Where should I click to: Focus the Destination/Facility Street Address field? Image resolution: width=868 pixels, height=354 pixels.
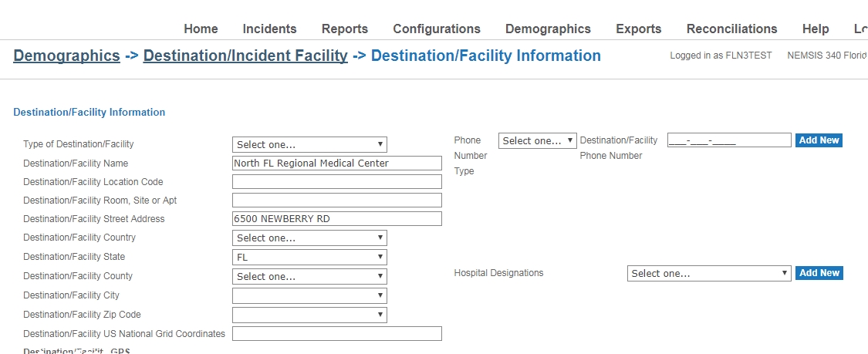[337, 218]
